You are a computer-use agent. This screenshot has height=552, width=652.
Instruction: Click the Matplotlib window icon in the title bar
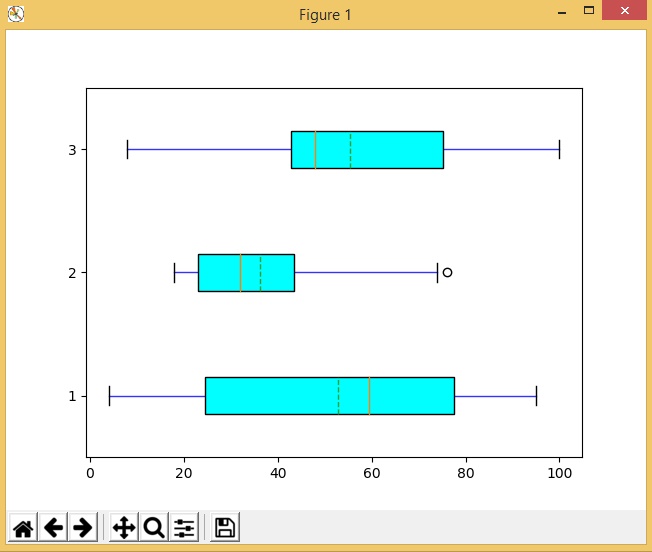coord(16,14)
